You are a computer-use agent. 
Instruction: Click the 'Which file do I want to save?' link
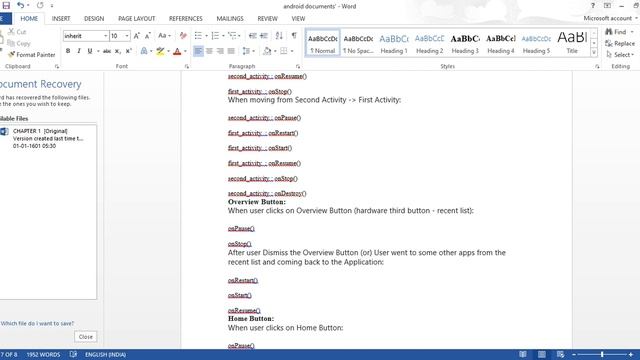[x=37, y=323]
